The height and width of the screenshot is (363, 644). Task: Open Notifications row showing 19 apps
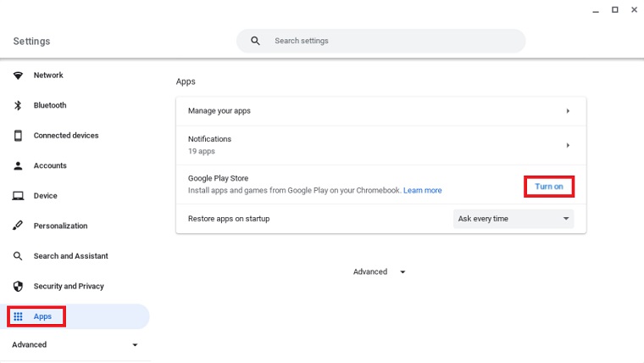coord(380,145)
